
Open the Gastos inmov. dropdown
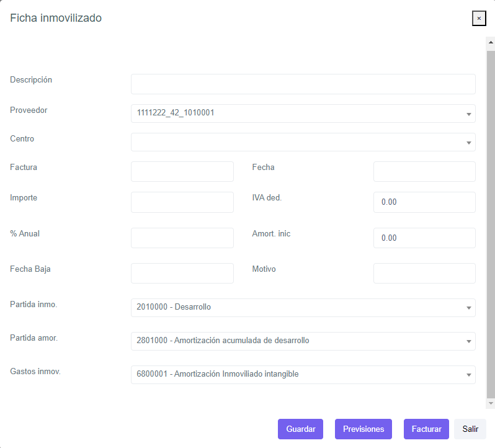[303, 375]
